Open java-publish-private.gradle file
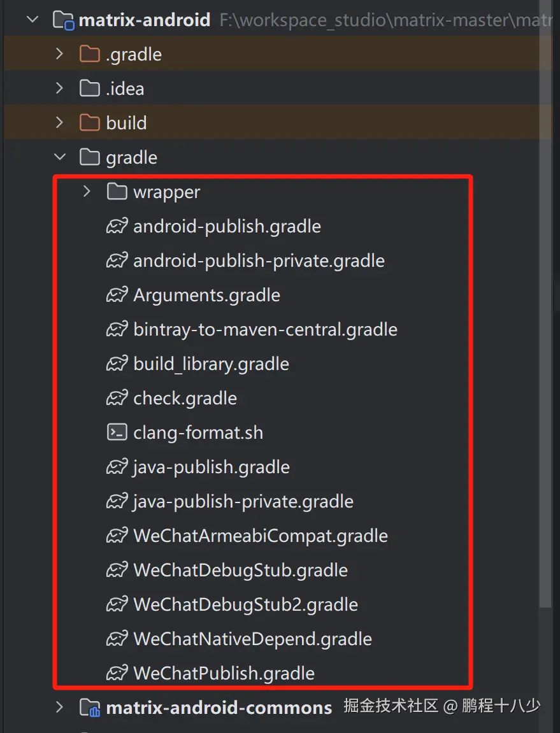This screenshot has width=560, height=733. 243,502
